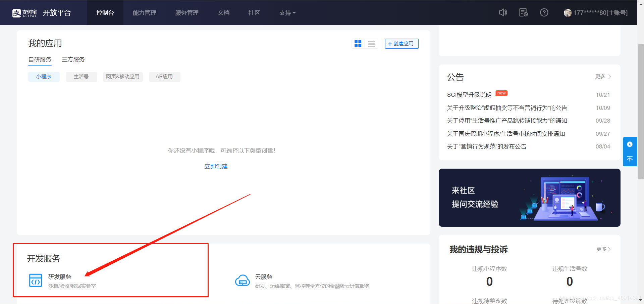
Task: Open the 研发服务 link
Action: tap(60, 277)
